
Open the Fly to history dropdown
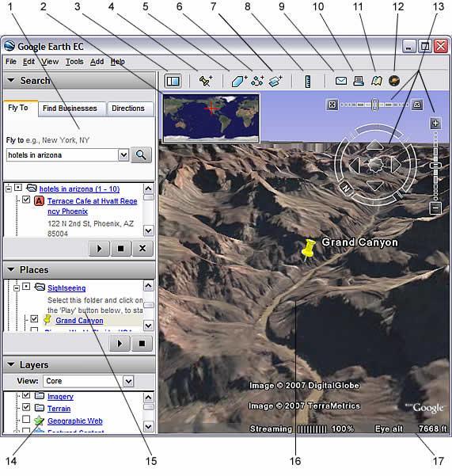click(123, 154)
